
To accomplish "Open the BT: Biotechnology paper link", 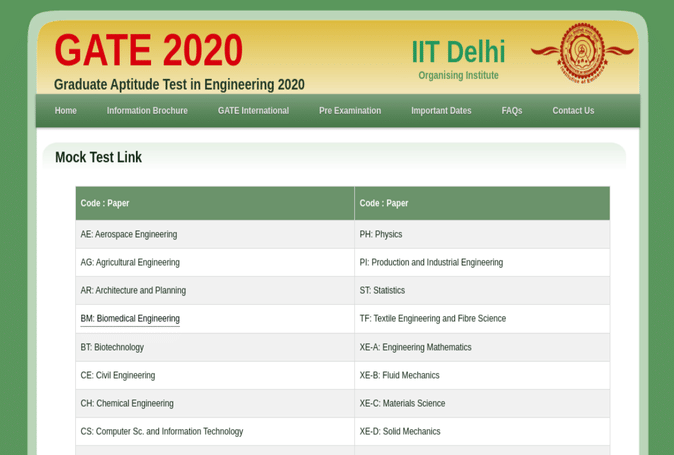I will 112,348.
